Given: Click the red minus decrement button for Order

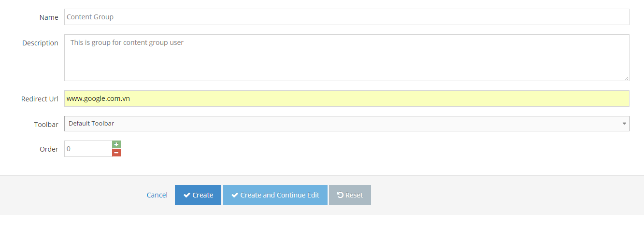Looking at the screenshot, I should point(116,153).
